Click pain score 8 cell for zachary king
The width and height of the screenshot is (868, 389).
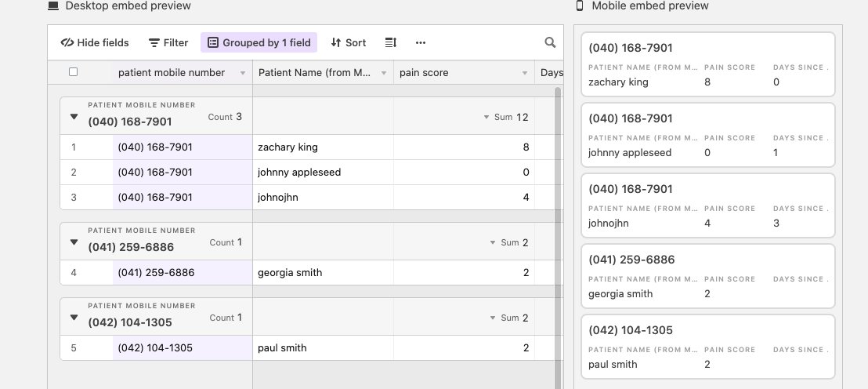[x=464, y=147]
